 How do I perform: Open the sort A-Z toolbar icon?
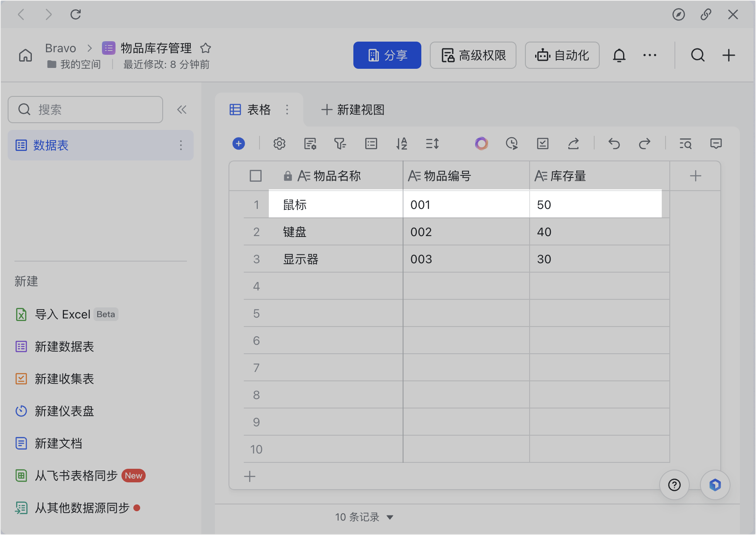(x=402, y=144)
